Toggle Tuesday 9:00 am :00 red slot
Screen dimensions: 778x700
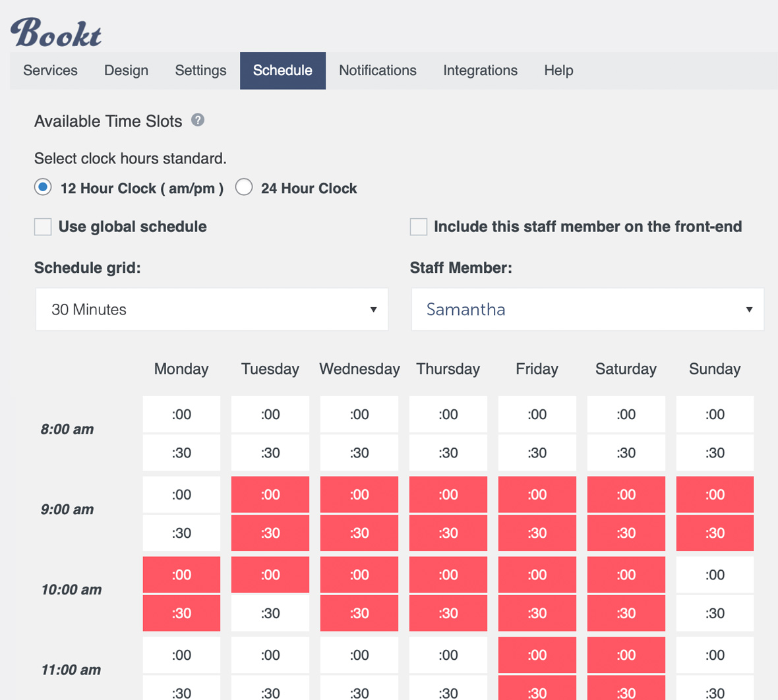coord(270,494)
